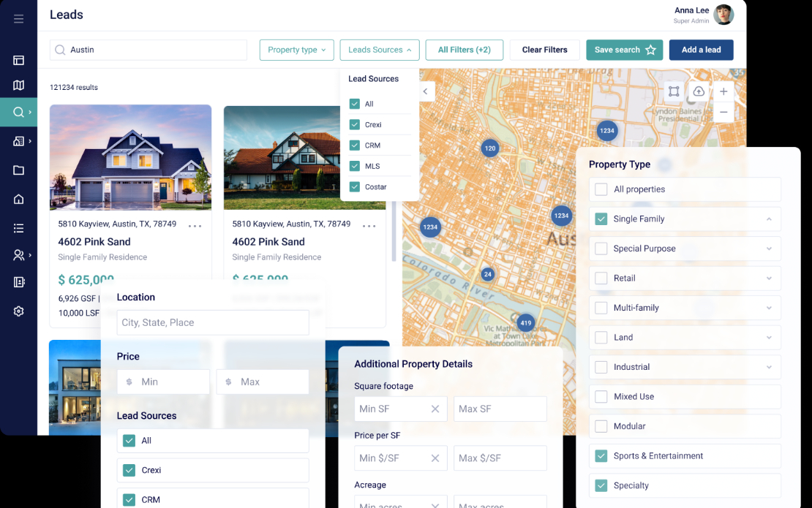This screenshot has width=812, height=508.
Task: Clear the Min $/SF field
Action: (x=435, y=458)
